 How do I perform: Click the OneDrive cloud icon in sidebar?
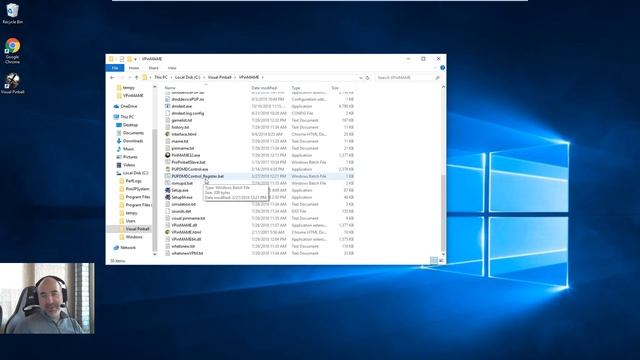point(116,106)
